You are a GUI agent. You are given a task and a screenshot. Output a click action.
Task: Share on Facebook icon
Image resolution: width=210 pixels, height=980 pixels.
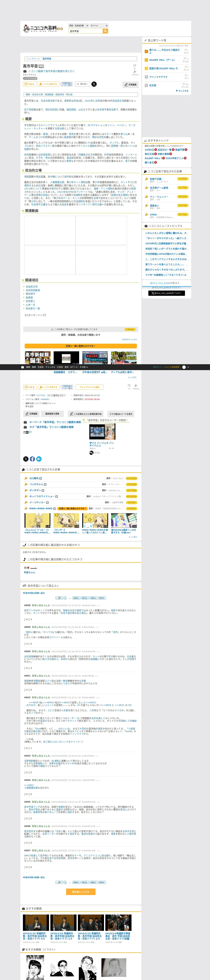(x=32, y=459)
